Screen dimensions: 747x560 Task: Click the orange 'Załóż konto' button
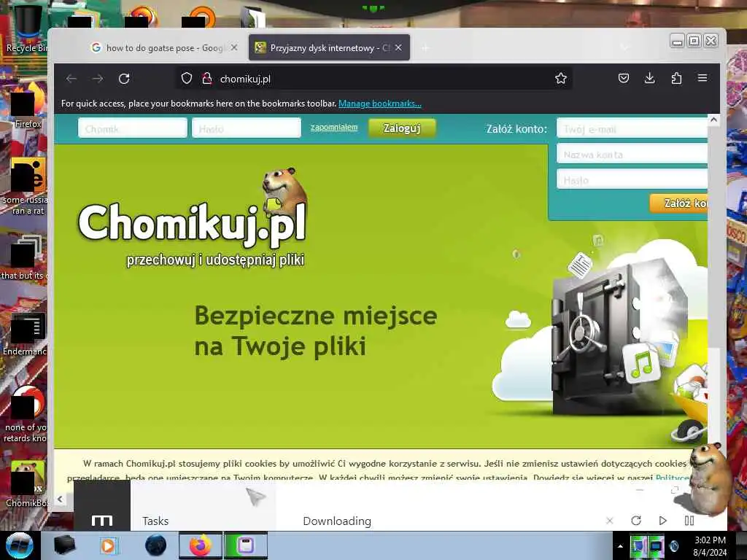coord(678,203)
